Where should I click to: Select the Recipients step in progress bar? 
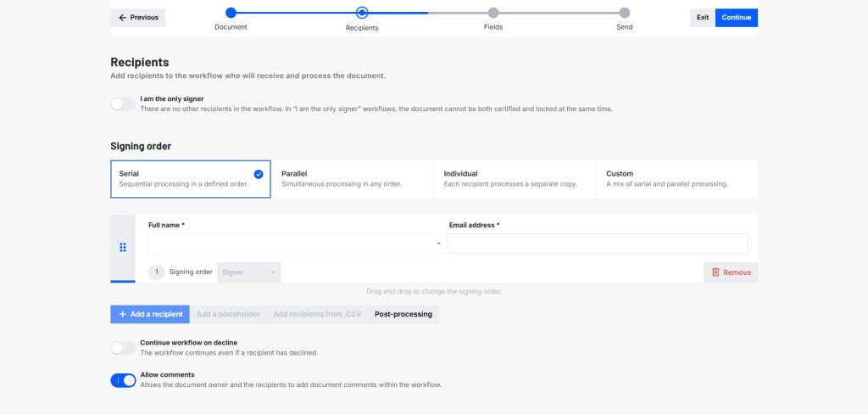pos(362,13)
